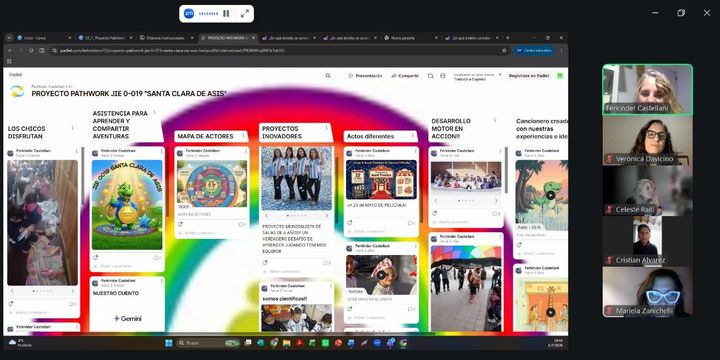Open the 25 de Mayo movie poster image
This screenshot has height=360, width=720.
point(381,180)
